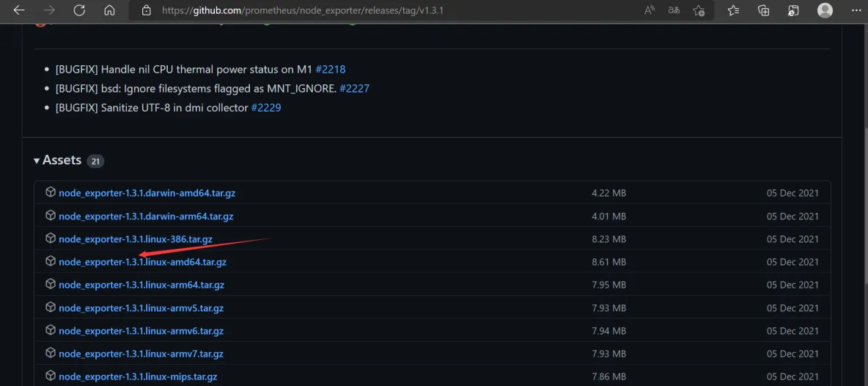Click the M1 thermal power bugfix text
Image resolution: width=868 pixels, height=386 pixels.
click(184, 69)
